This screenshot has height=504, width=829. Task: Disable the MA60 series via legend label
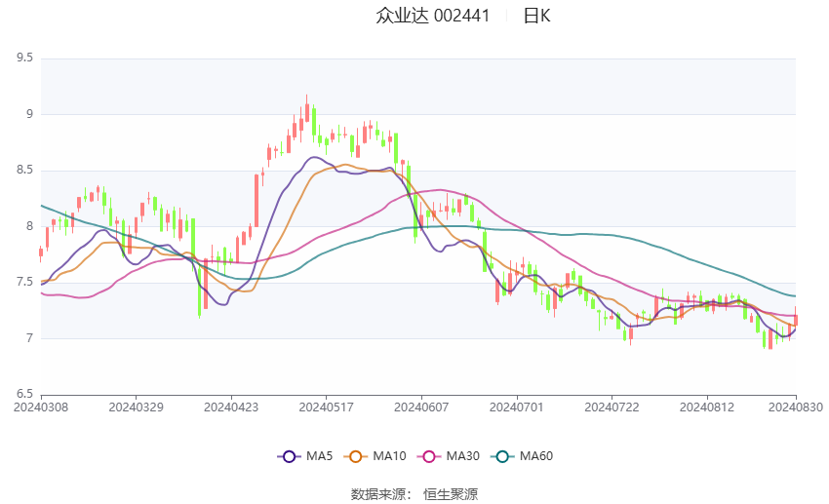click(x=536, y=456)
